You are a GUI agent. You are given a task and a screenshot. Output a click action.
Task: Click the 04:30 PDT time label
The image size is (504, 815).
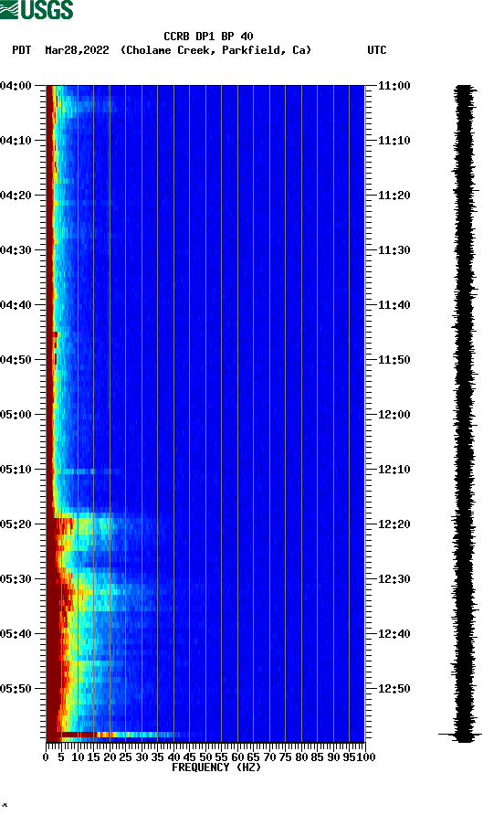pos(16,250)
